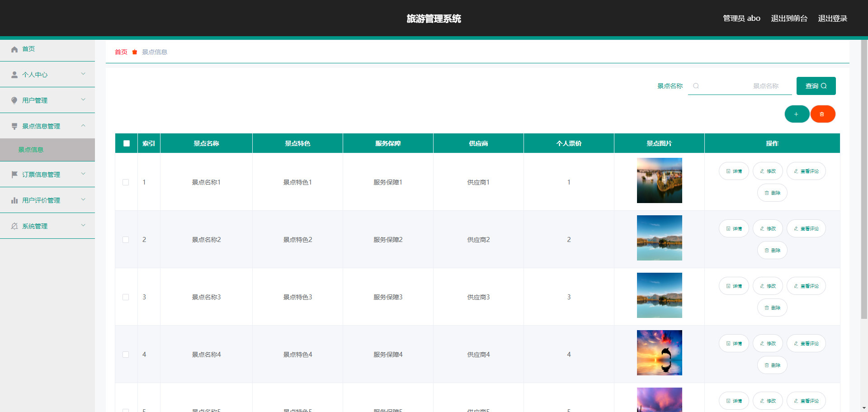Expand the 用户管理 sidebar menu
Viewport: 868px width, 412px height.
click(x=47, y=100)
